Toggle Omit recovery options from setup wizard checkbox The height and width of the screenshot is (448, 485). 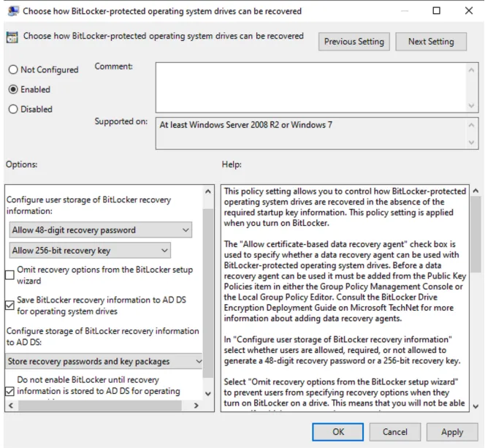coord(10,275)
